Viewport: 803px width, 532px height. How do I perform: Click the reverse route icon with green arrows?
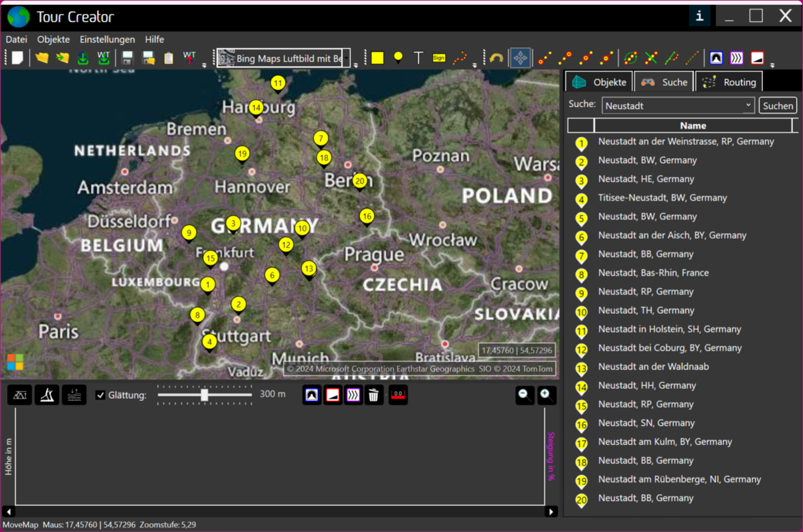(x=630, y=58)
